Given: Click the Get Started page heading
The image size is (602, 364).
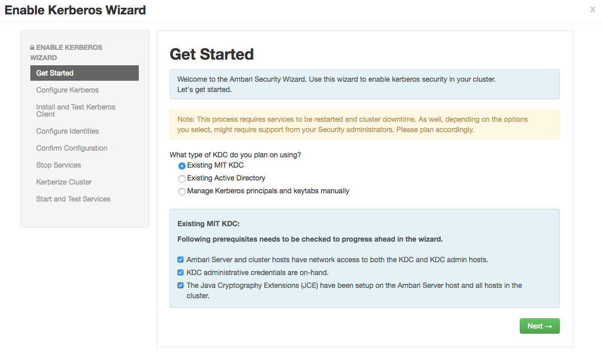Looking at the screenshot, I should pos(212,54).
